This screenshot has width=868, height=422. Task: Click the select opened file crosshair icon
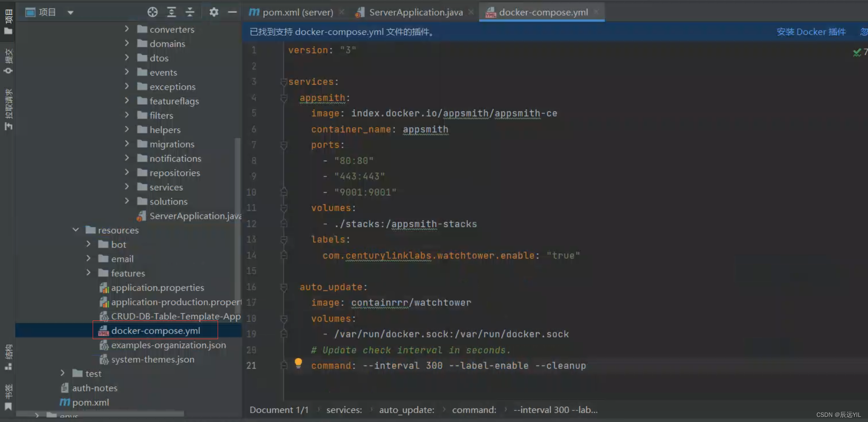(153, 12)
